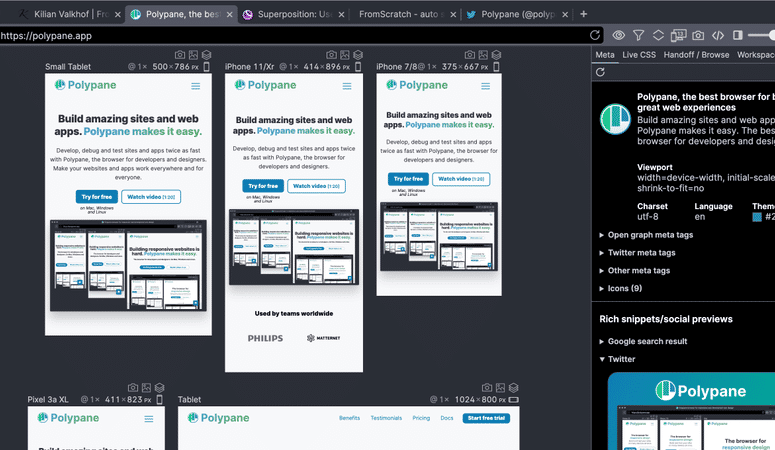Open the filter funnel icon in toolbar
The image size is (775, 450).
click(x=638, y=35)
